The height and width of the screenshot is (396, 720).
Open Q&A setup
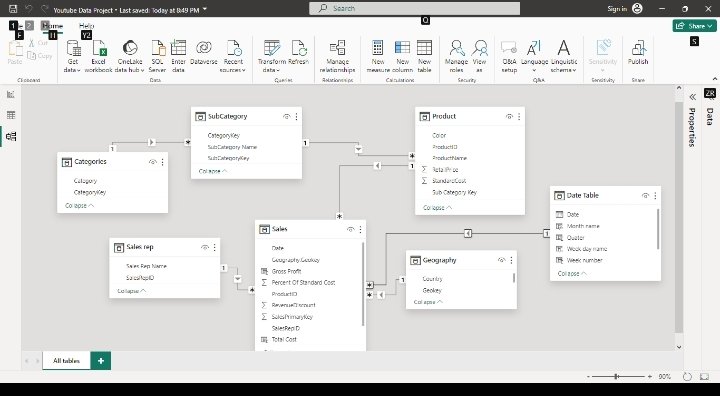[509, 56]
